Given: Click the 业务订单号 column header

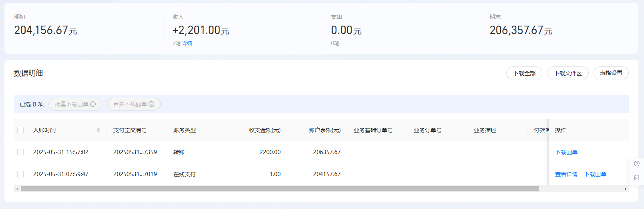Looking at the screenshot, I should coord(428,130).
